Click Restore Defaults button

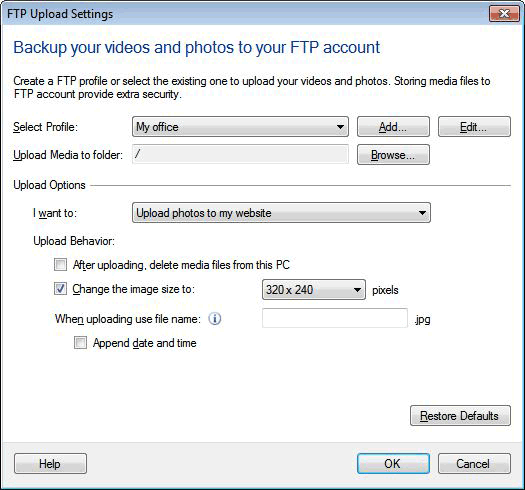(x=460, y=416)
